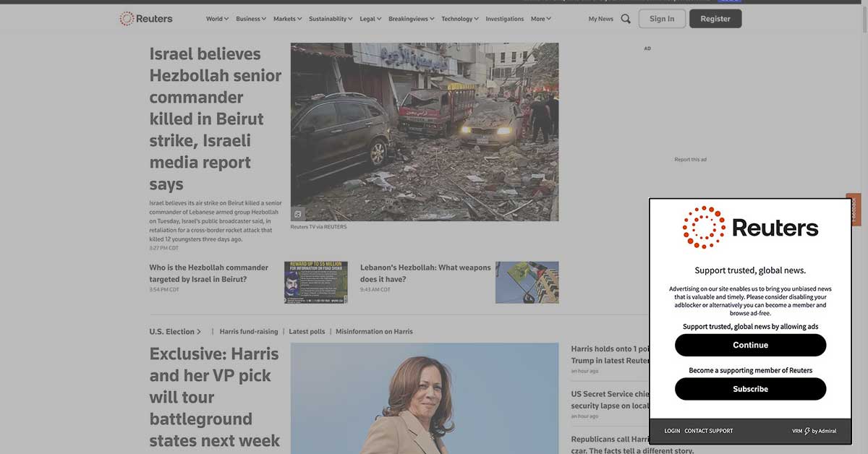Open the Harris VP pick tour headline
The width and height of the screenshot is (868, 454).
(x=214, y=397)
